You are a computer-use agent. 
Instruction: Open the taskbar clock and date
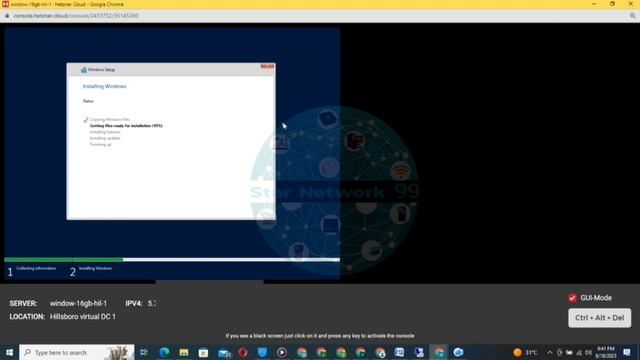coord(606,352)
